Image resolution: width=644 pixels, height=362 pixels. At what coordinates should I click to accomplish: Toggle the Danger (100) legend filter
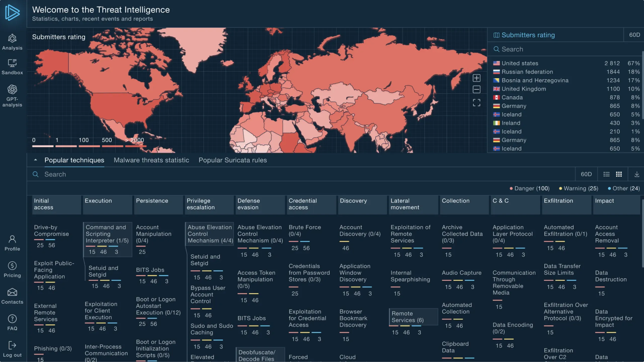[x=530, y=188]
